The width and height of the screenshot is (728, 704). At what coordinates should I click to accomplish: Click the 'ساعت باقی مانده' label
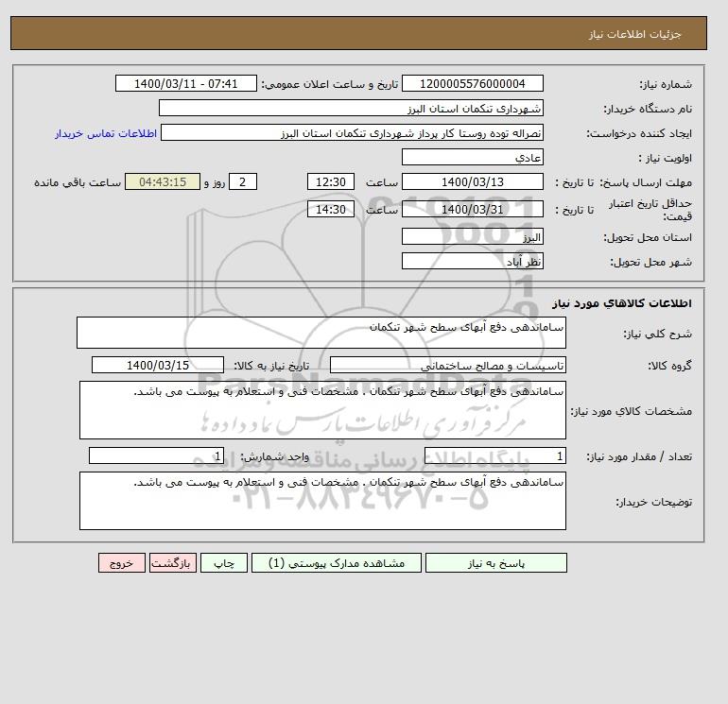click(x=78, y=182)
